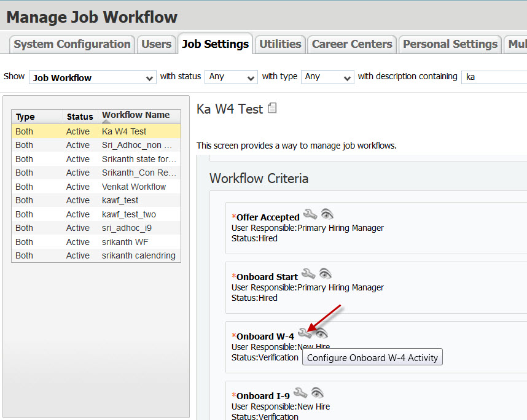
Task: Click the wrench icon for Onboard Start
Action: click(308, 274)
